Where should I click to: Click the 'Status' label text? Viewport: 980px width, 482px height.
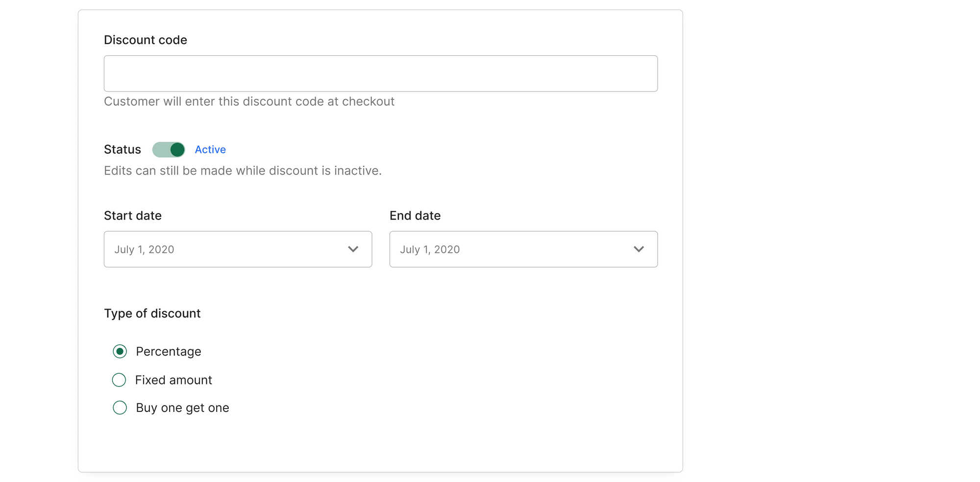(122, 149)
